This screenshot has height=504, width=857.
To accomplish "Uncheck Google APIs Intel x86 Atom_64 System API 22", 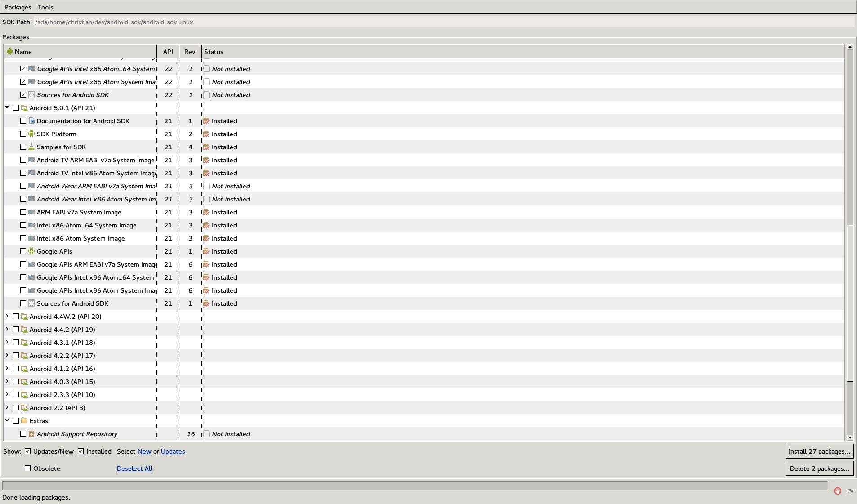I will click(23, 69).
